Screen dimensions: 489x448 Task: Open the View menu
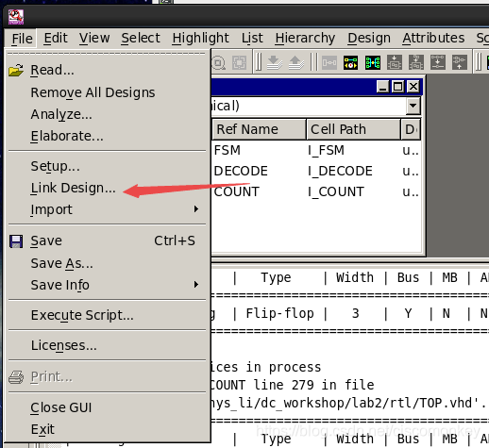point(94,38)
